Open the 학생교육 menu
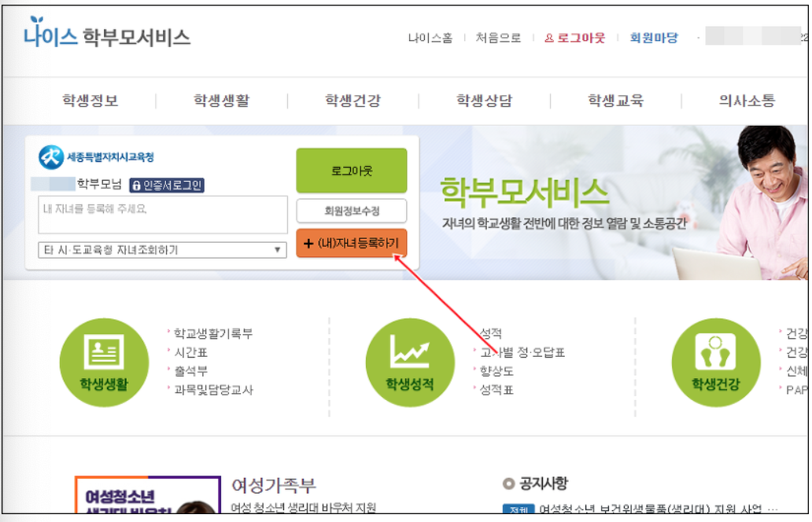The width and height of the screenshot is (812, 522). [616, 101]
